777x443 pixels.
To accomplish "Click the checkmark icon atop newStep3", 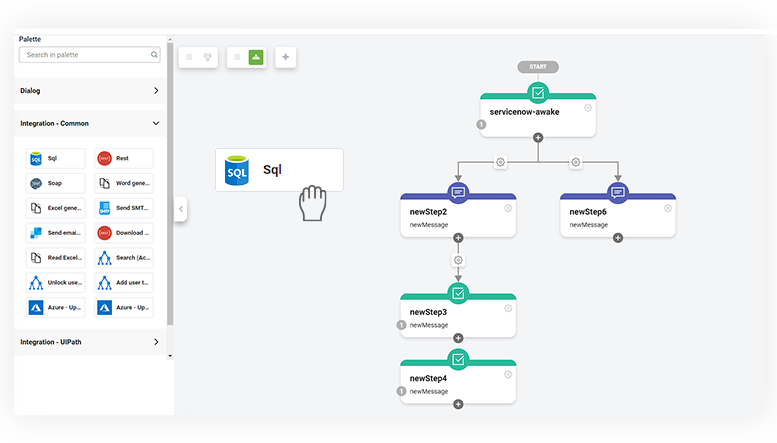I will click(458, 293).
